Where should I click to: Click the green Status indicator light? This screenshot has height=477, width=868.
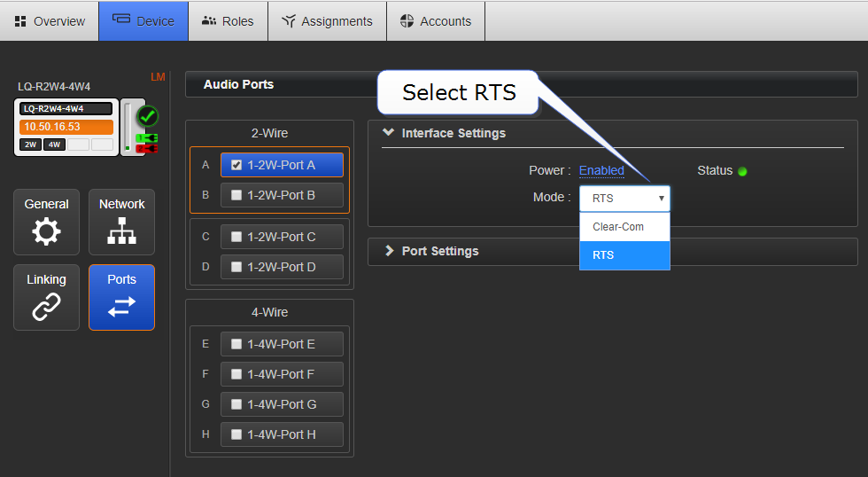click(742, 171)
